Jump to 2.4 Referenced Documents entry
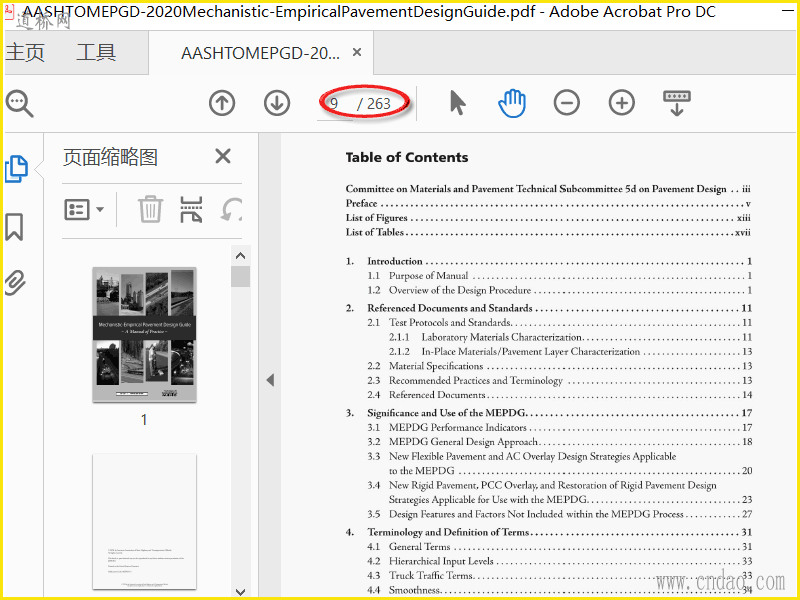The image size is (800, 600). [x=560, y=395]
